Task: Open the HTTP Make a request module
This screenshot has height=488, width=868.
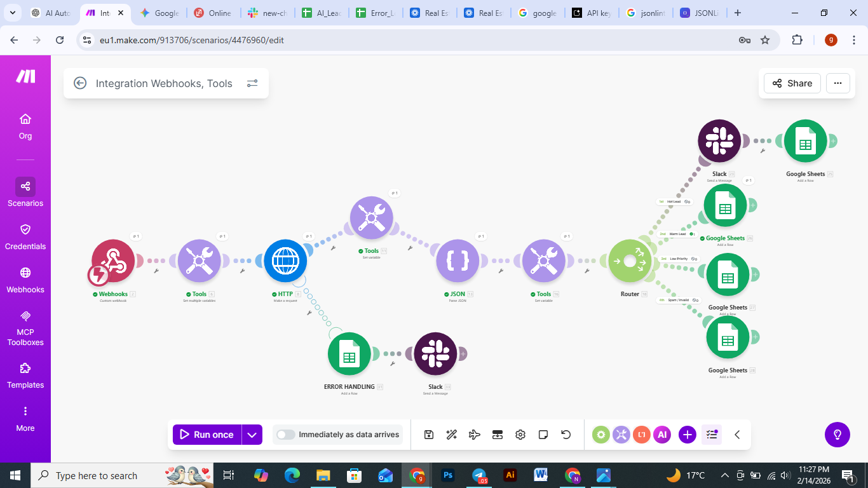Action: [x=285, y=261]
